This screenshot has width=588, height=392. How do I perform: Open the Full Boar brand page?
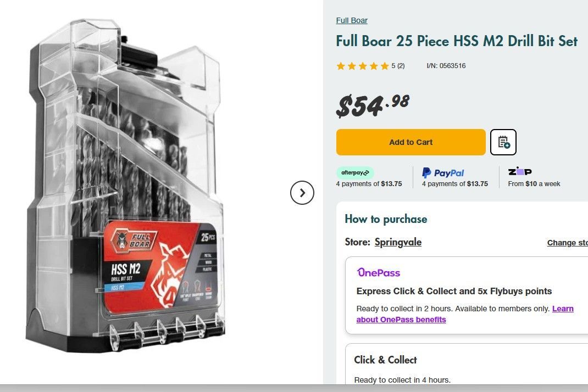352,20
